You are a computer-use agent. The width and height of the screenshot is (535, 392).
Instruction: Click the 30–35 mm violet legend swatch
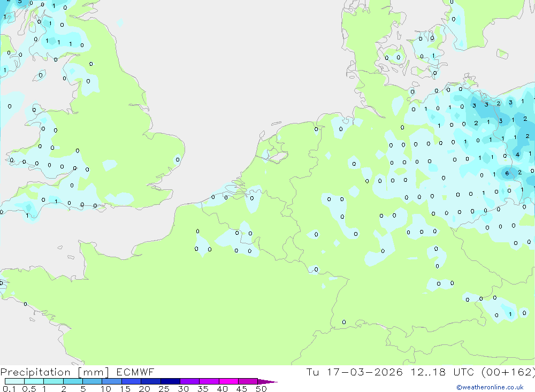(190, 381)
